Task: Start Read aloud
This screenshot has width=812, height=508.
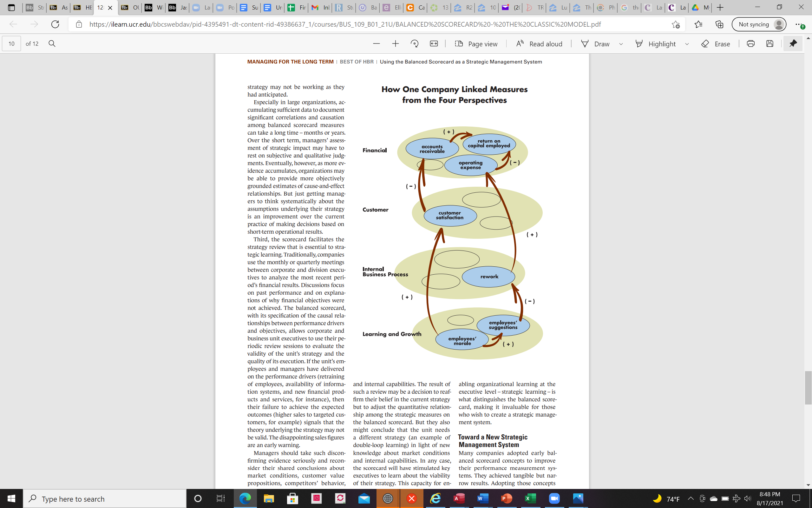Action: pyautogui.click(x=539, y=44)
